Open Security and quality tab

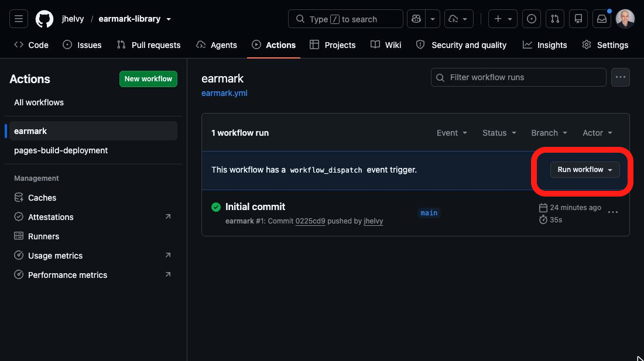461,44
